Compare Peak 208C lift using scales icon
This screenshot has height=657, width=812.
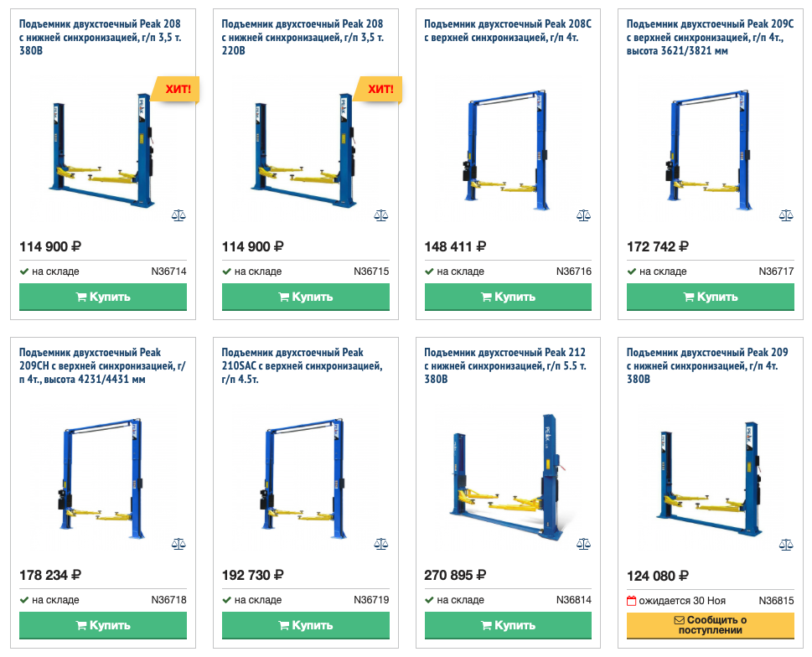583,215
